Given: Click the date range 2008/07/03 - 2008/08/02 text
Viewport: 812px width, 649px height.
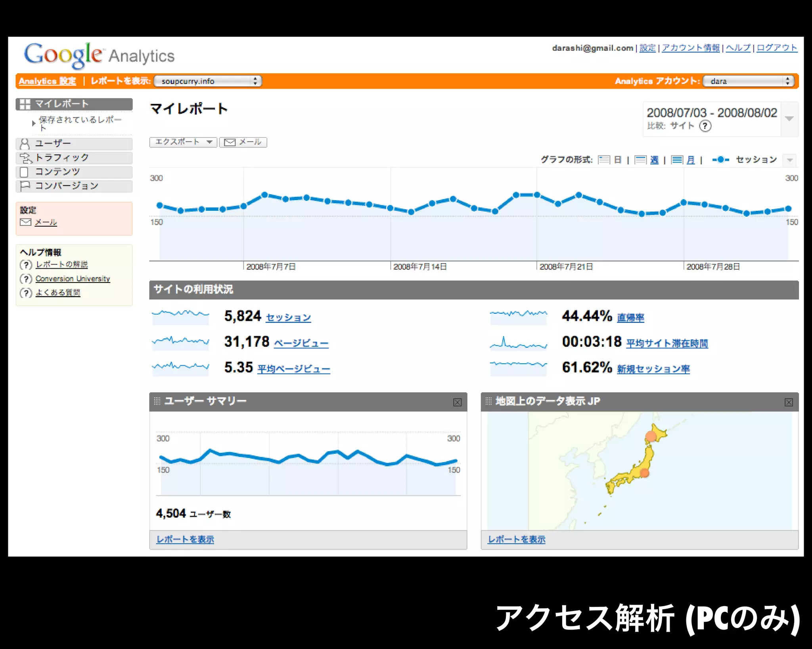Looking at the screenshot, I should [x=712, y=113].
